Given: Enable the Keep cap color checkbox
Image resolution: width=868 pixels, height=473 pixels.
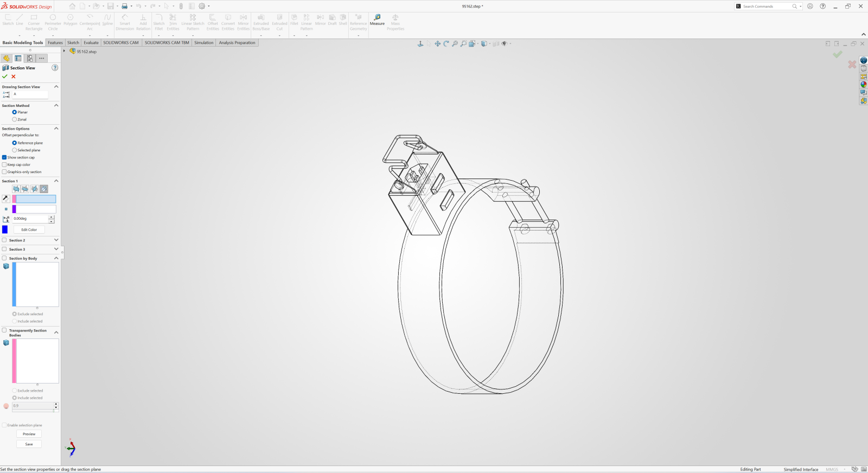Looking at the screenshot, I should (4, 165).
